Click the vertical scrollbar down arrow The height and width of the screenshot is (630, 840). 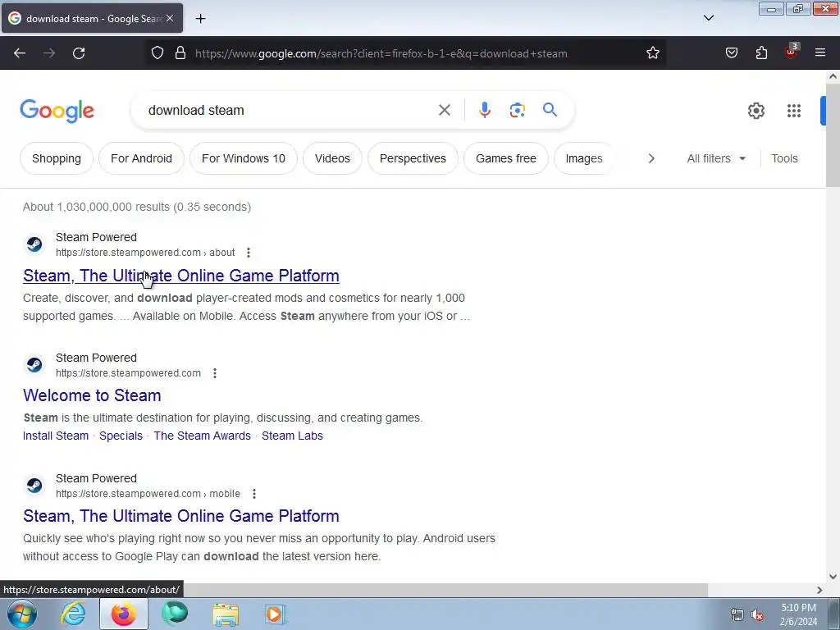[x=833, y=577]
